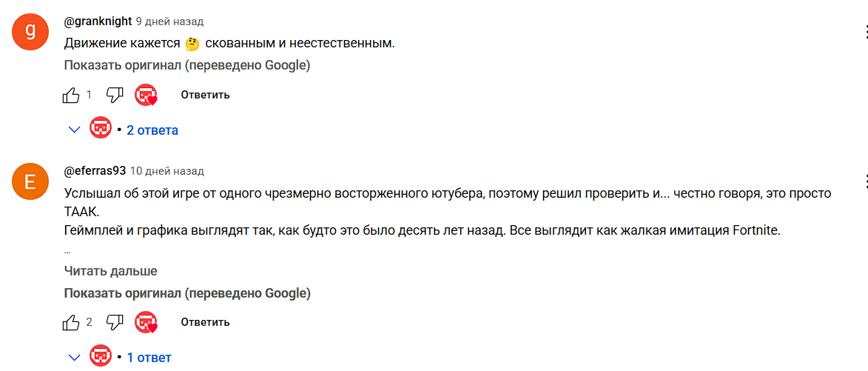Click 'Ответить' under @granknight's comment
This screenshot has width=868, height=371.
pos(205,96)
